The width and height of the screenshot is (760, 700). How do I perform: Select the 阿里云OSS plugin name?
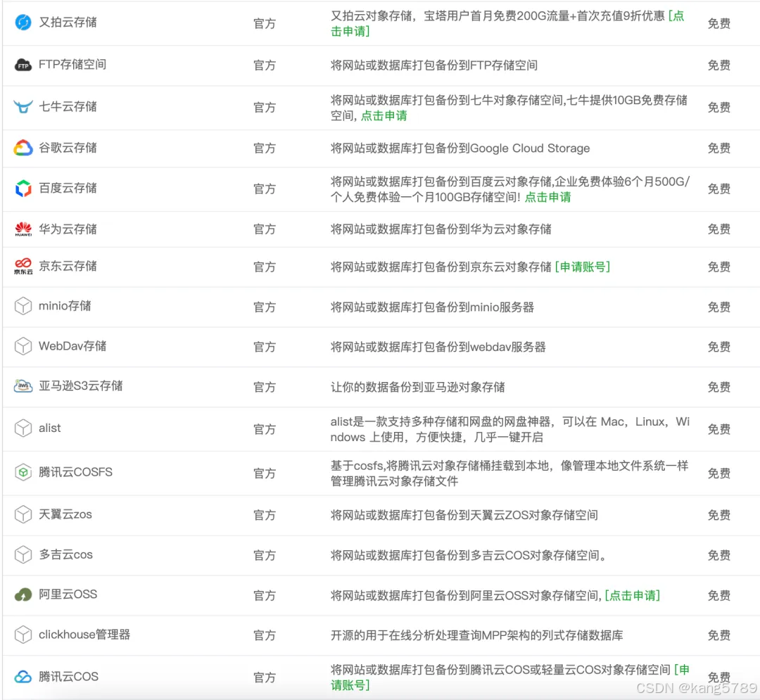click(x=68, y=594)
